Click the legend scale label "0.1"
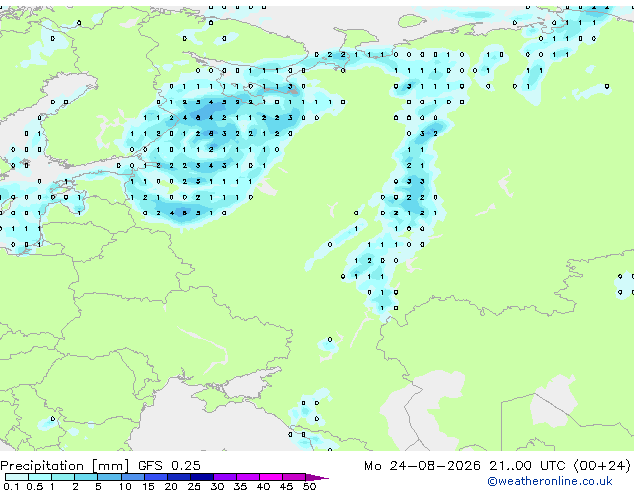 coord(11,486)
